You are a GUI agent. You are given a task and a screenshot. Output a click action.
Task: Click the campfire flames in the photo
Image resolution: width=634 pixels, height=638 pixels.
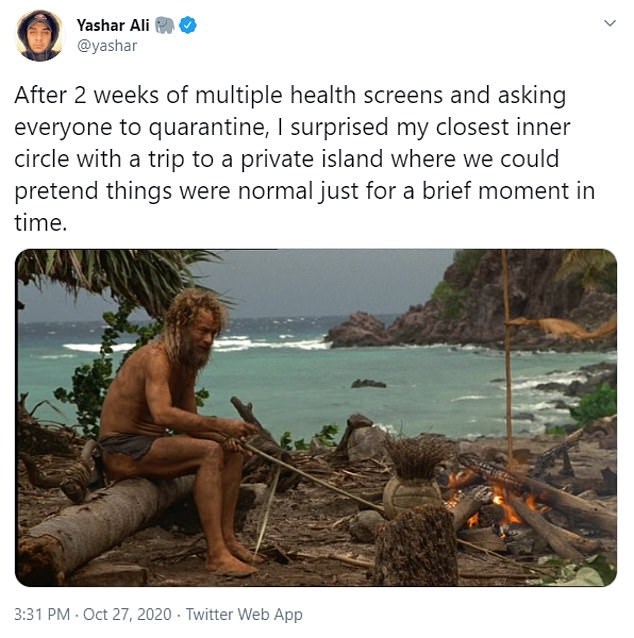[x=498, y=497]
